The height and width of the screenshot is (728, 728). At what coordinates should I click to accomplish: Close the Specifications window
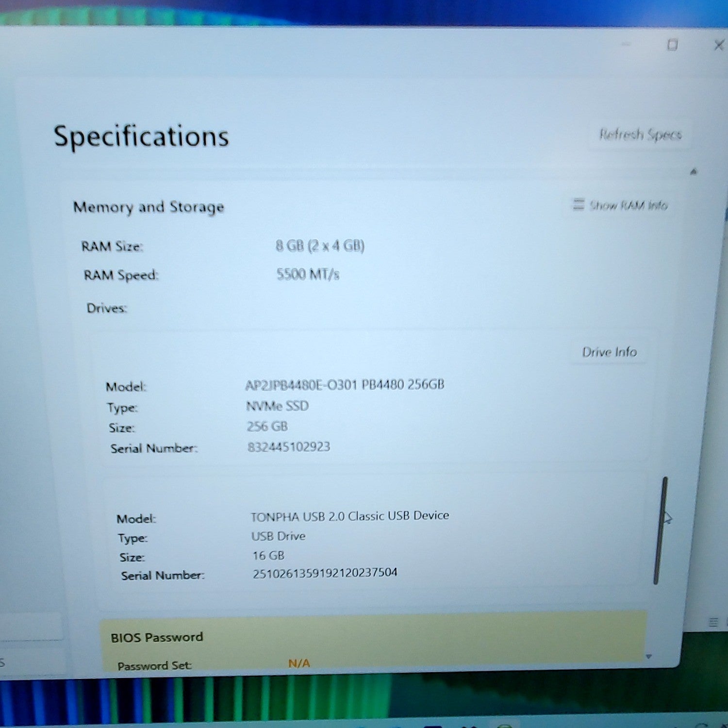[x=719, y=45]
